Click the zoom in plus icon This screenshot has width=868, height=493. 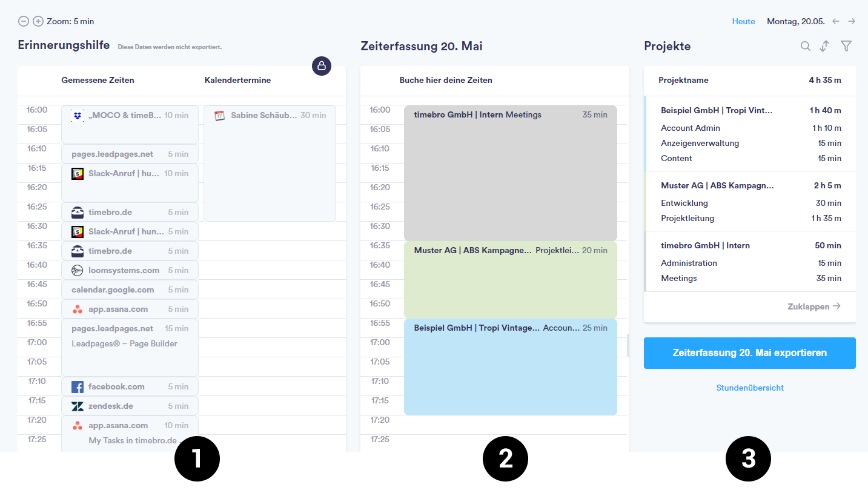tap(38, 21)
